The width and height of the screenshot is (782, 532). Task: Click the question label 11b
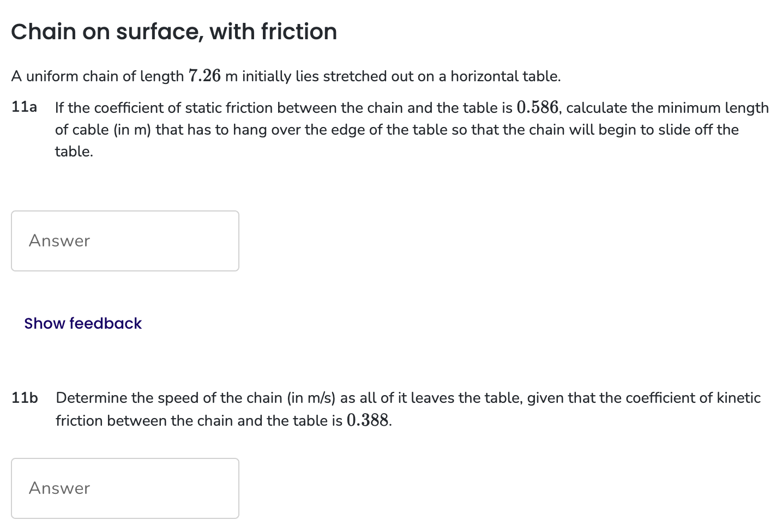(x=24, y=398)
